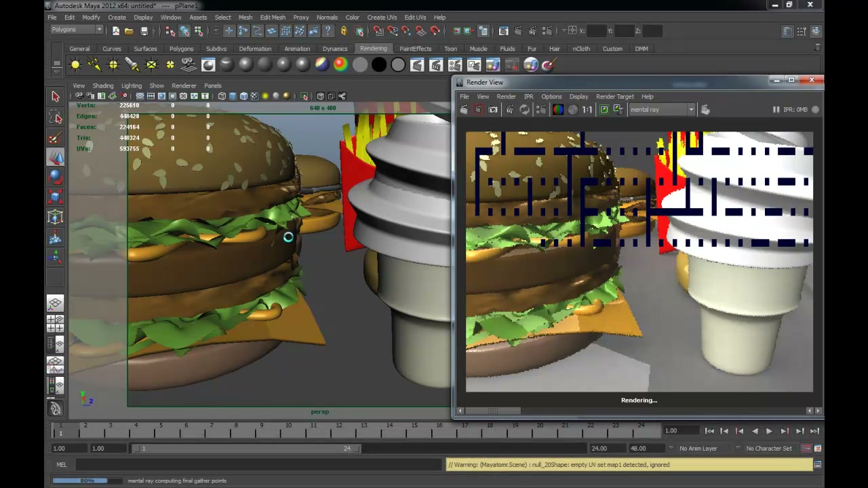This screenshot has height=488, width=868.
Task: Click the current frame field showing 1.00
Action: tap(682, 431)
